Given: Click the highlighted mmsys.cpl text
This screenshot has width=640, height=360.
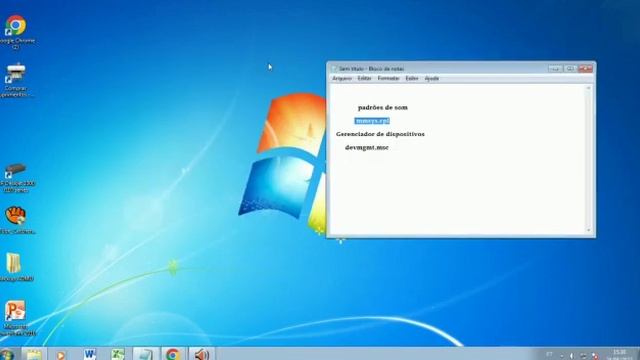Looking at the screenshot, I should coord(372,121).
